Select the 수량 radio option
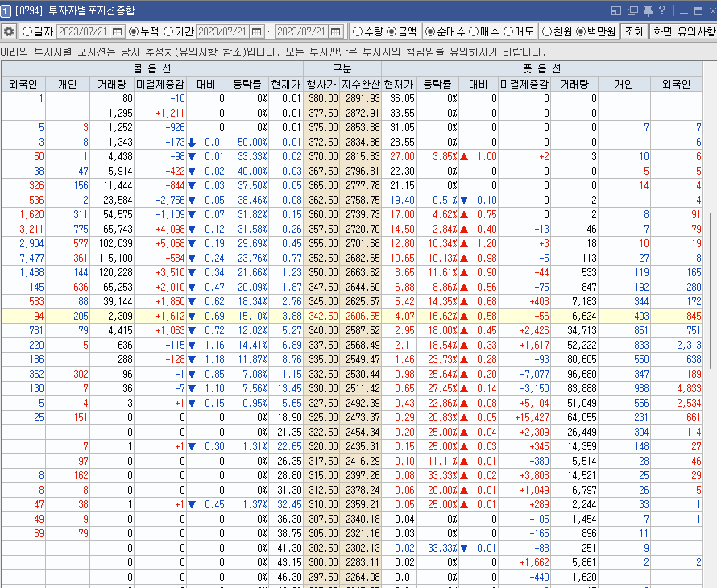Screen dimensions: 717x588 point(358,31)
